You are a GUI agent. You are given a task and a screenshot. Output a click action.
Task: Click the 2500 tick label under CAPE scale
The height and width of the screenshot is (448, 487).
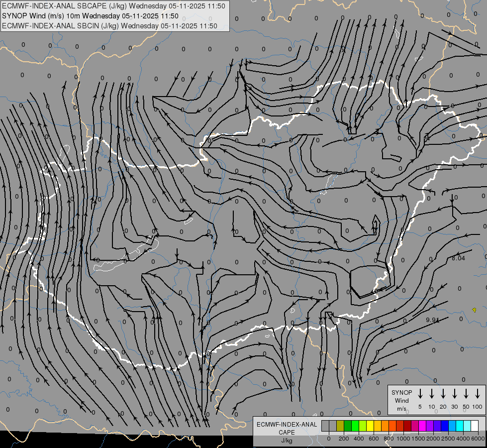(x=448, y=439)
